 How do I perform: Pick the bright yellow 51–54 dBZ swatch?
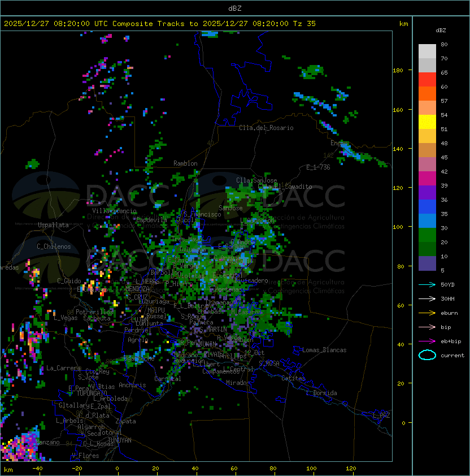click(x=427, y=122)
